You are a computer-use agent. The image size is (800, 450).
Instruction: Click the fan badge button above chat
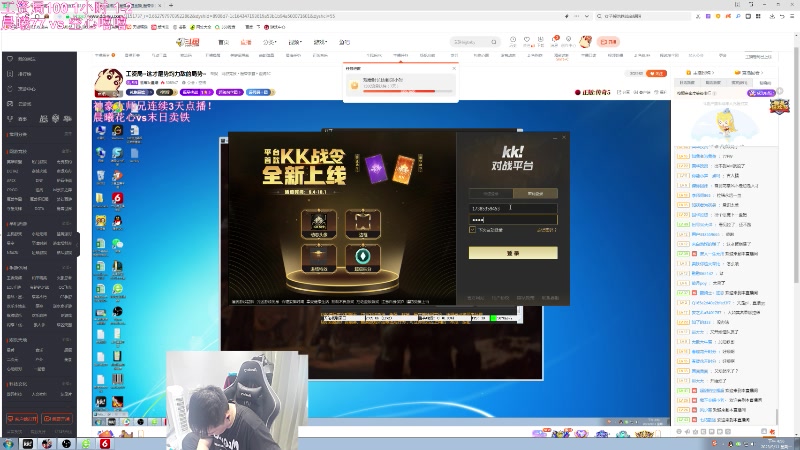(x=761, y=93)
